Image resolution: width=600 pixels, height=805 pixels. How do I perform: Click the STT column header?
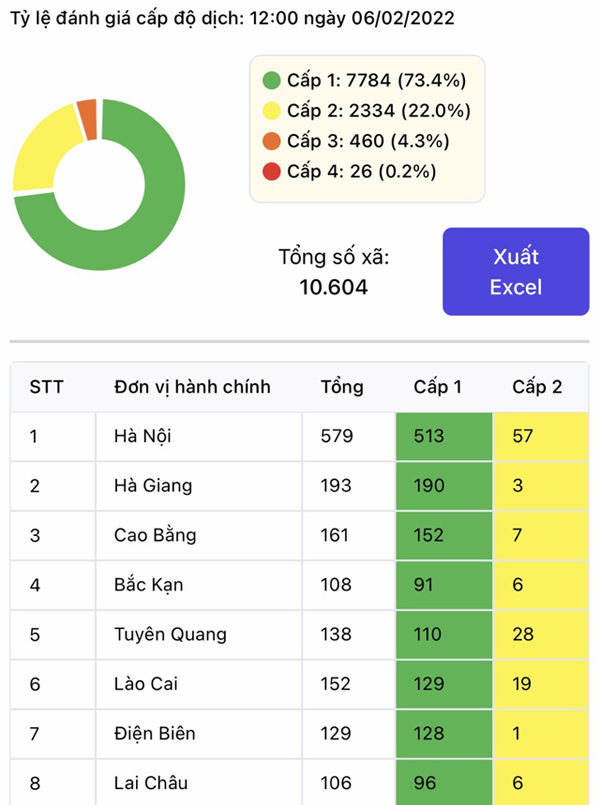pyautogui.click(x=47, y=387)
